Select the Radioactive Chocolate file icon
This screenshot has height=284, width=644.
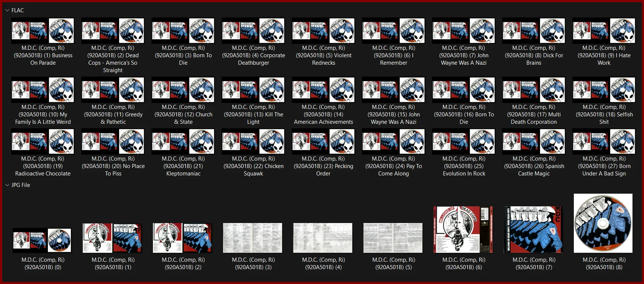43,141
